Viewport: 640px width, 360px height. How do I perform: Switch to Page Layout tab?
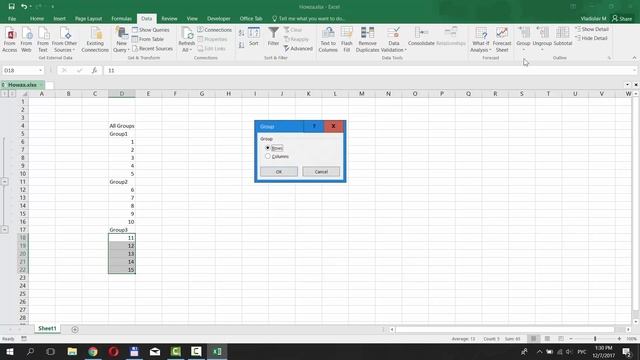click(x=88, y=19)
